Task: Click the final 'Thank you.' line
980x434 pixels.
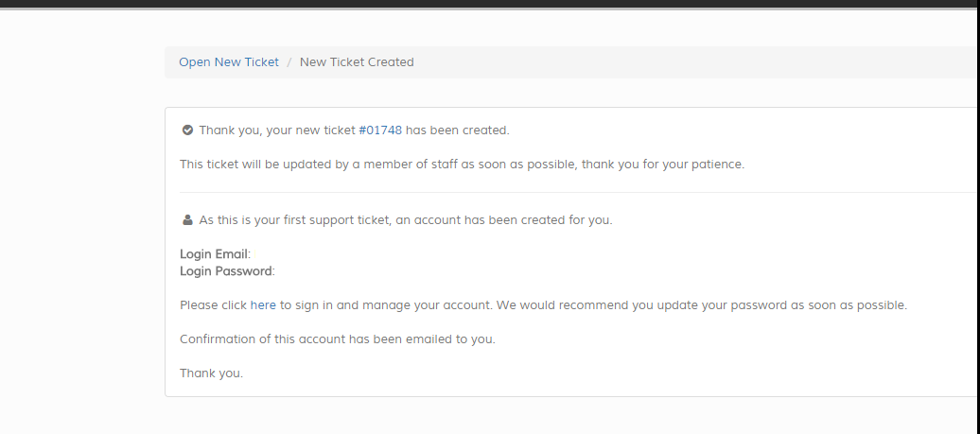Action: point(211,373)
